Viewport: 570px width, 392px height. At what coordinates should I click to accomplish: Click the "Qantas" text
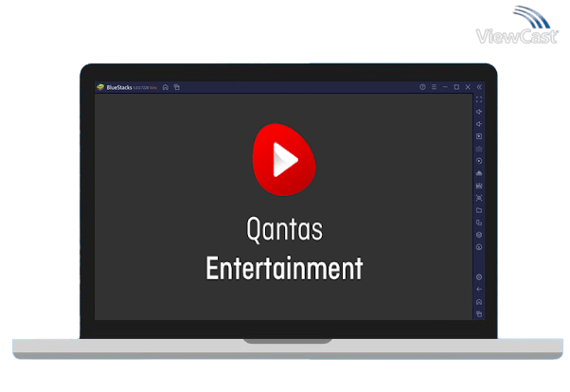click(x=284, y=229)
